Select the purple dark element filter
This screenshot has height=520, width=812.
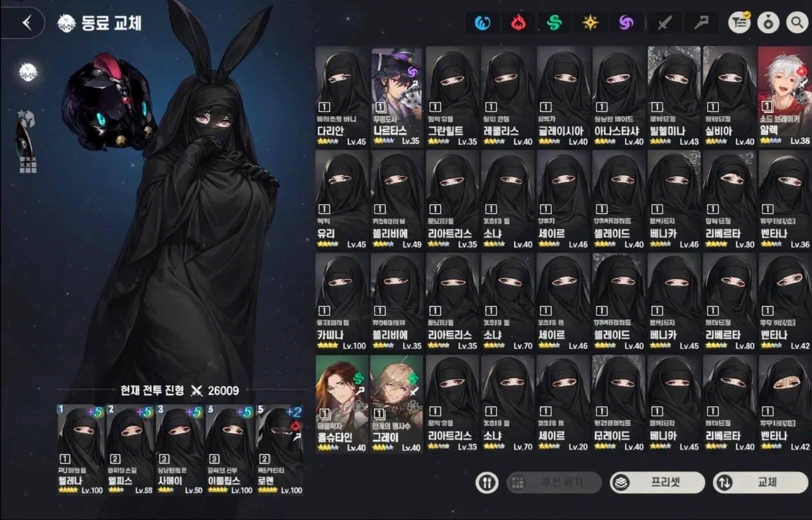[626, 23]
